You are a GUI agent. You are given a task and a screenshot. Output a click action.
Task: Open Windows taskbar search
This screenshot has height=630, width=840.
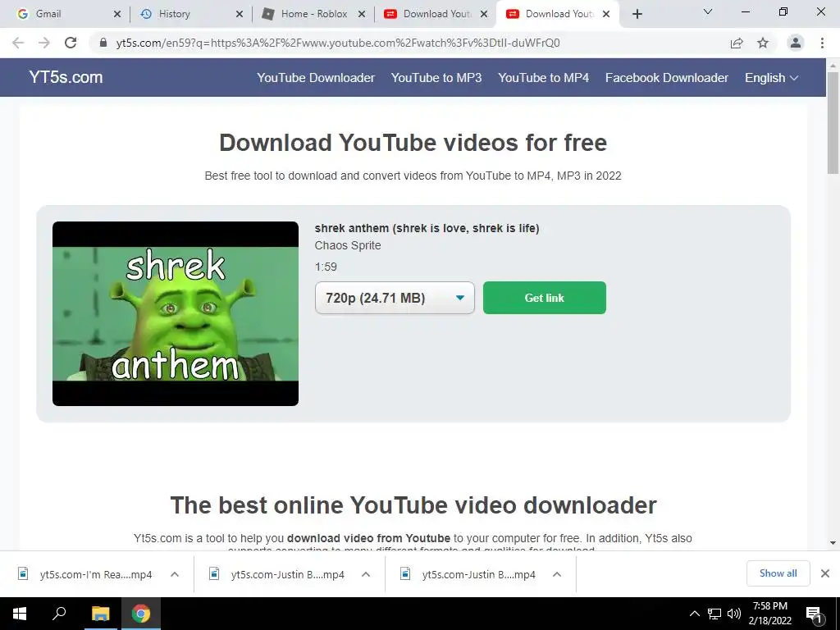[59, 614]
